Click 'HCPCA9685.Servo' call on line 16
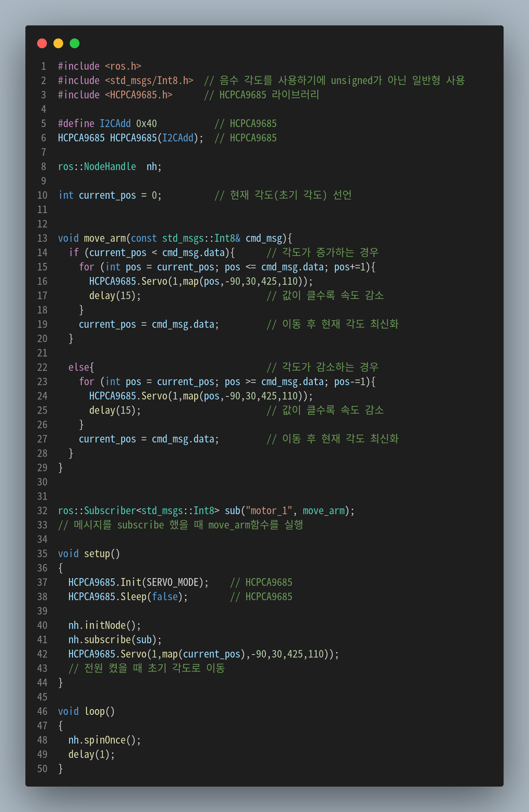This screenshot has width=529, height=812. click(128, 281)
